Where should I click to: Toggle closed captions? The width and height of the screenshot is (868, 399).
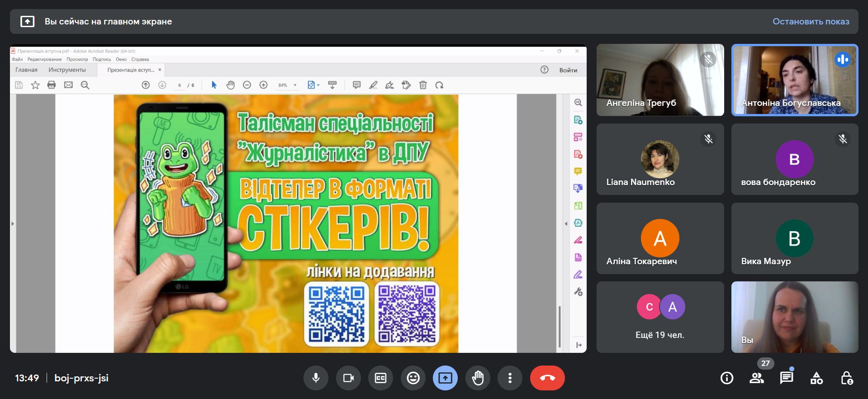point(381,378)
